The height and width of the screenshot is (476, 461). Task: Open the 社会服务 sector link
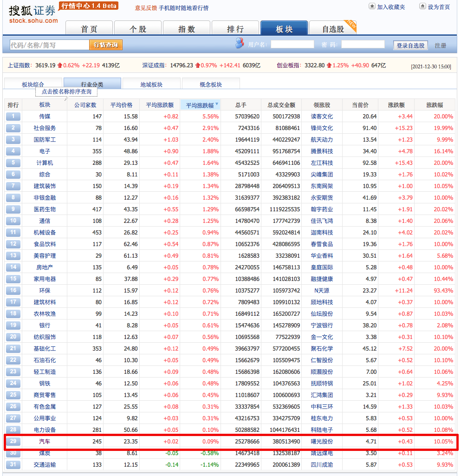pyautogui.click(x=45, y=128)
